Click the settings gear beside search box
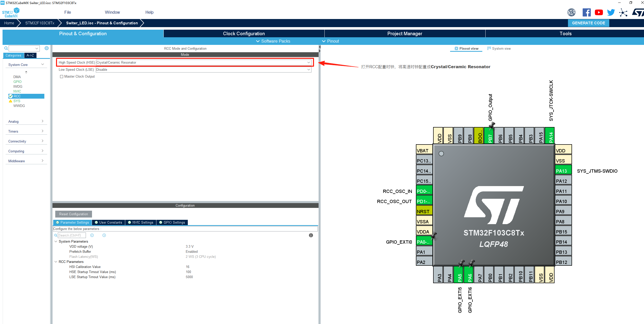 [47, 48]
